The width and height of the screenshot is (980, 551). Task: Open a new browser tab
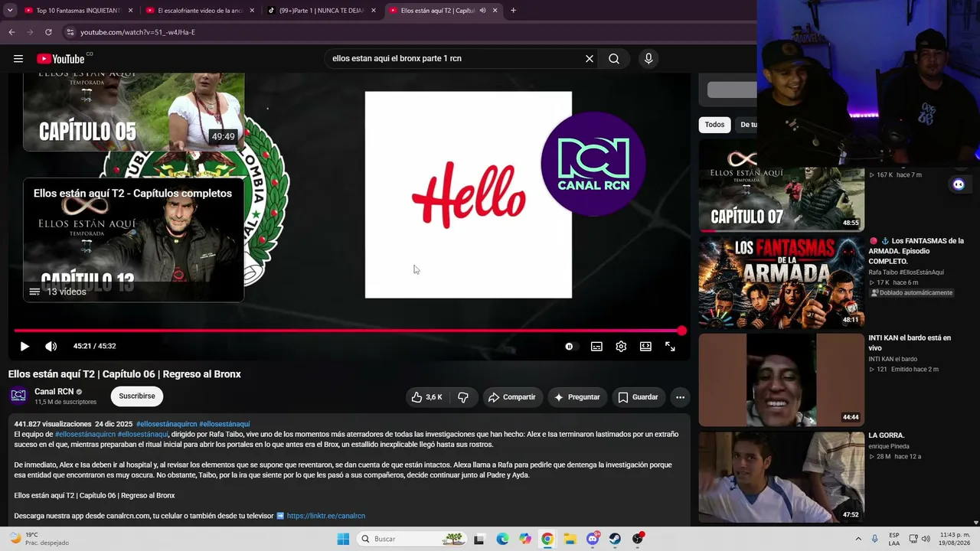[x=513, y=11]
